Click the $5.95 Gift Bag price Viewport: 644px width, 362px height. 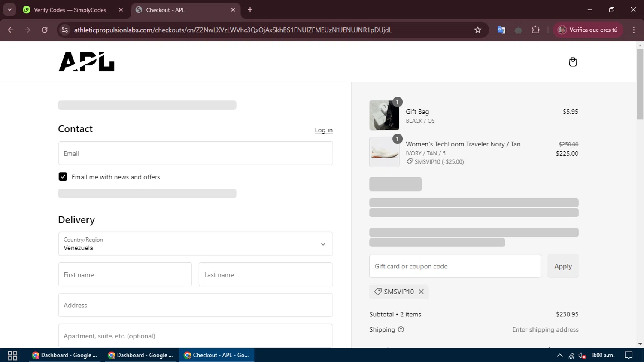[571, 112]
